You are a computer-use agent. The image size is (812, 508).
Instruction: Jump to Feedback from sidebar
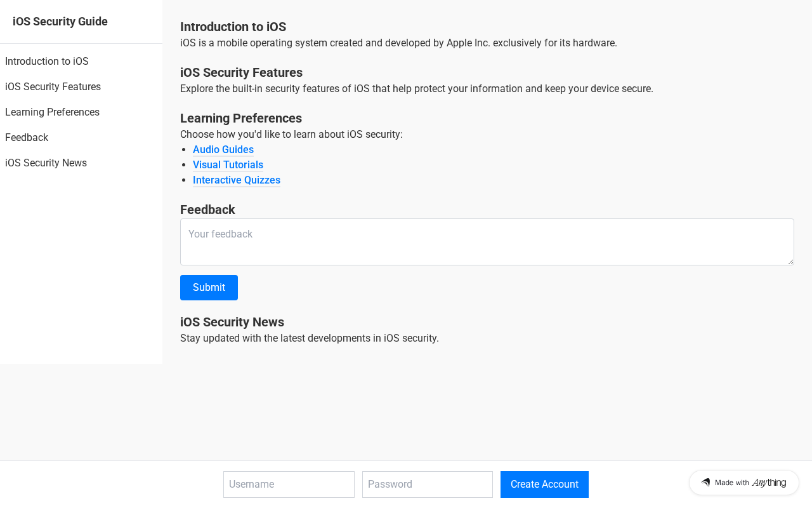[x=27, y=138]
